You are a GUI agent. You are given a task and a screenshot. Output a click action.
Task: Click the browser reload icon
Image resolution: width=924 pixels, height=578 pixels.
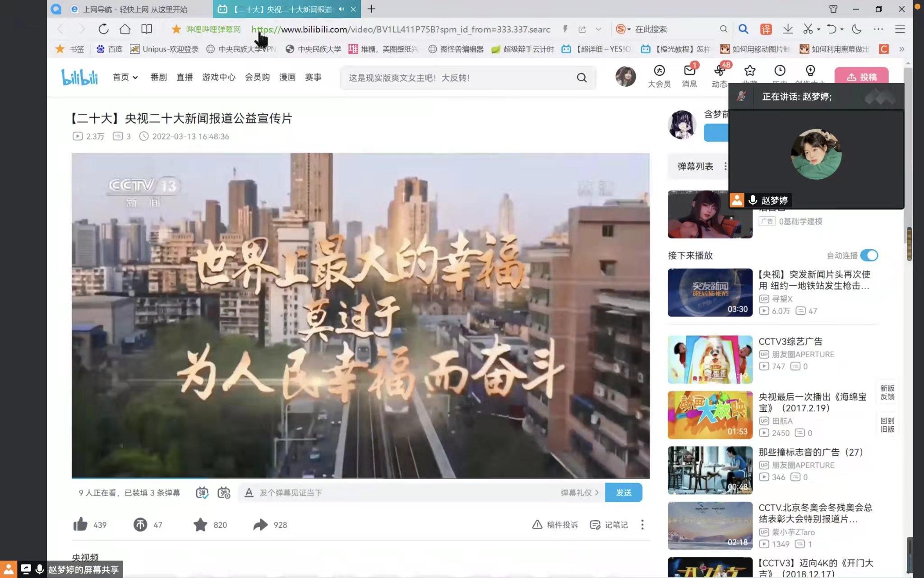coord(103,29)
